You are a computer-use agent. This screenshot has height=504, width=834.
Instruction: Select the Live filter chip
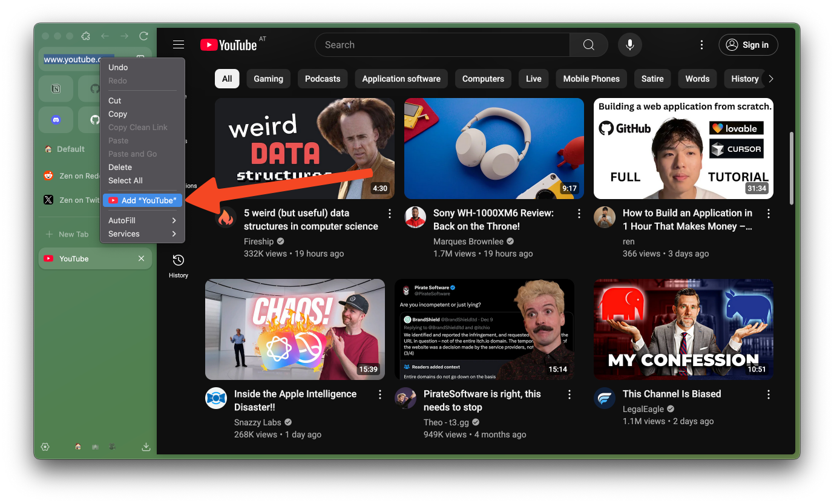click(x=534, y=79)
